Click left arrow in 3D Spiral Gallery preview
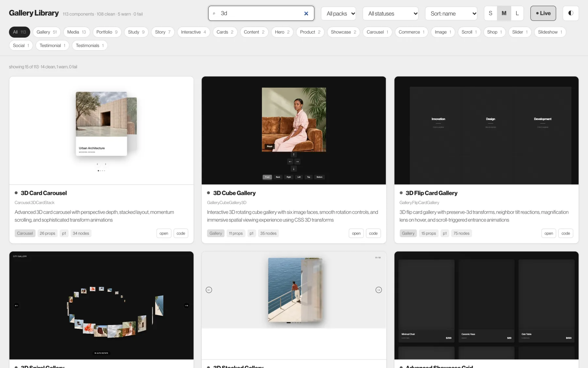588x368 pixels. 16,306
